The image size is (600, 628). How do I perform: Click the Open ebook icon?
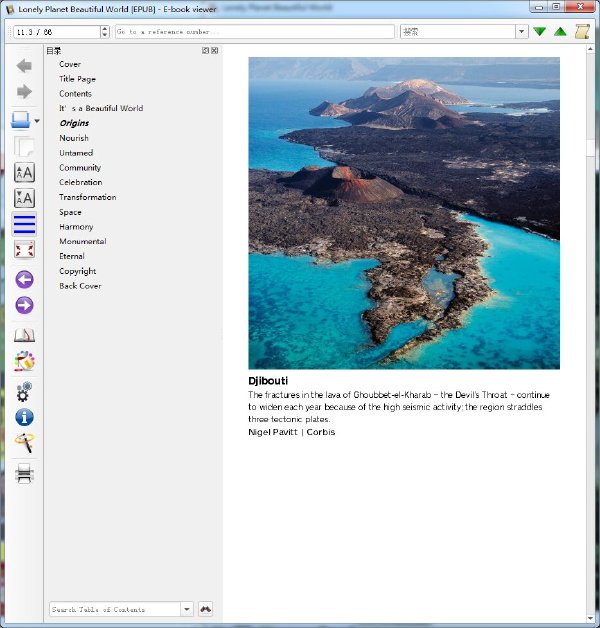[x=20, y=120]
